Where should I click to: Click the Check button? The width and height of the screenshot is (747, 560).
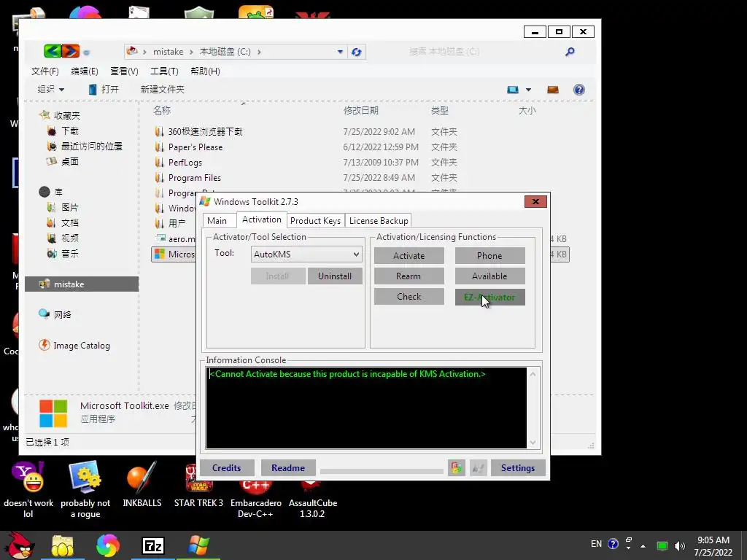point(409,297)
